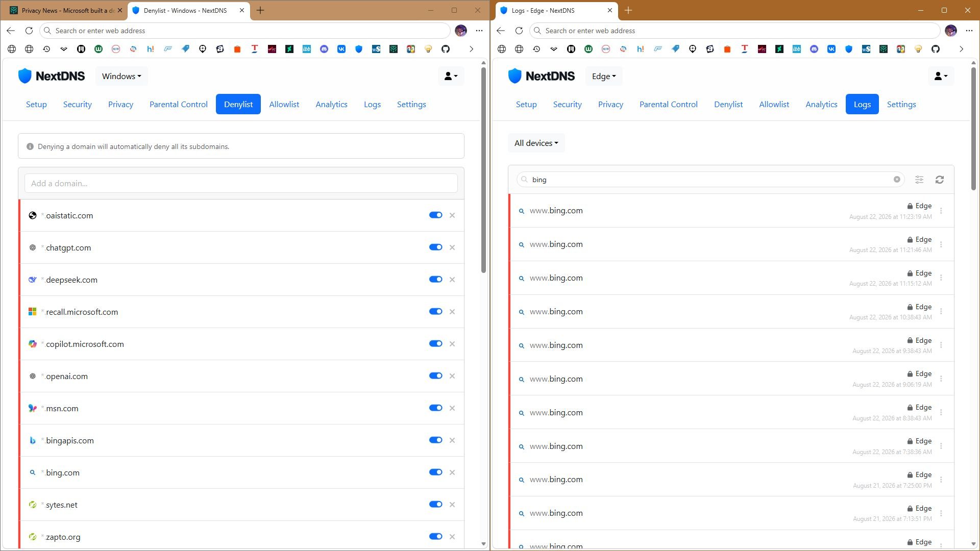The image size is (980, 551).
Task: Open the Discord bookmark in the Denylist window
Action: (324, 49)
